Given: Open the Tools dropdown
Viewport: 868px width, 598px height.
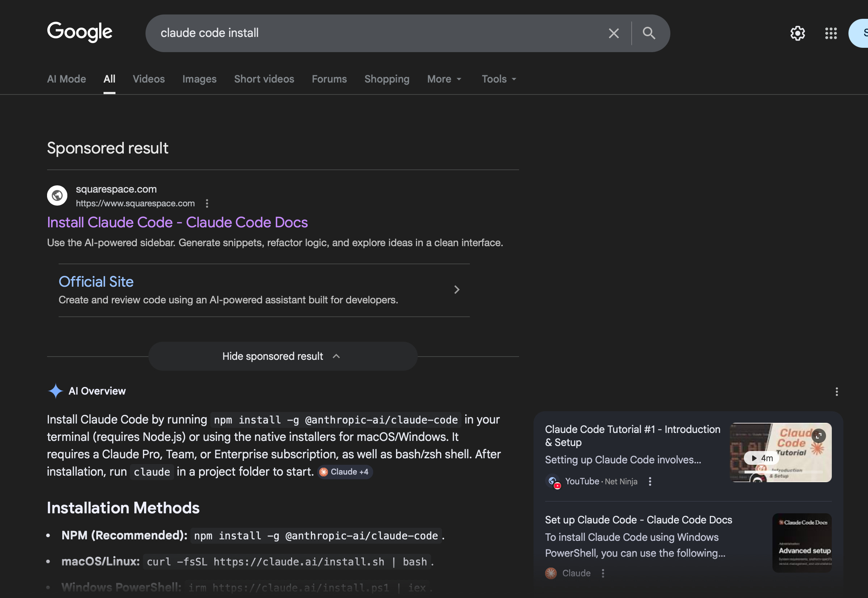Looking at the screenshot, I should click(x=499, y=79).
